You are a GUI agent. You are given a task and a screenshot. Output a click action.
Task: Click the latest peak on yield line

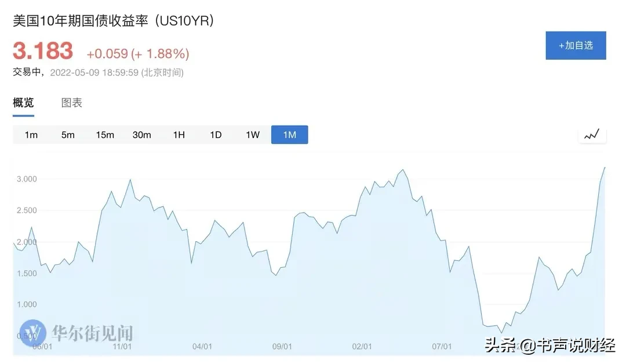click(x=605, y=168)
